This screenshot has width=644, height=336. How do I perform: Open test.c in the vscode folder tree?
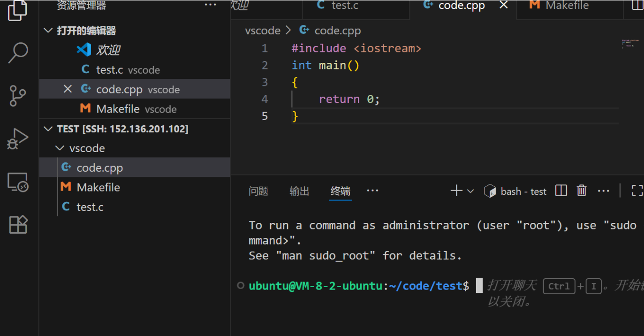(135, 207)
